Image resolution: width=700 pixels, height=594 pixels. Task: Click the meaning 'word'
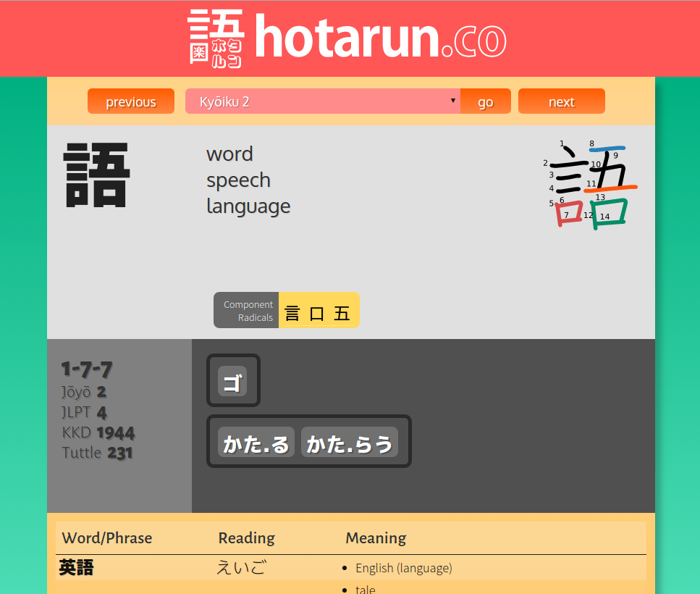point(229,154)
